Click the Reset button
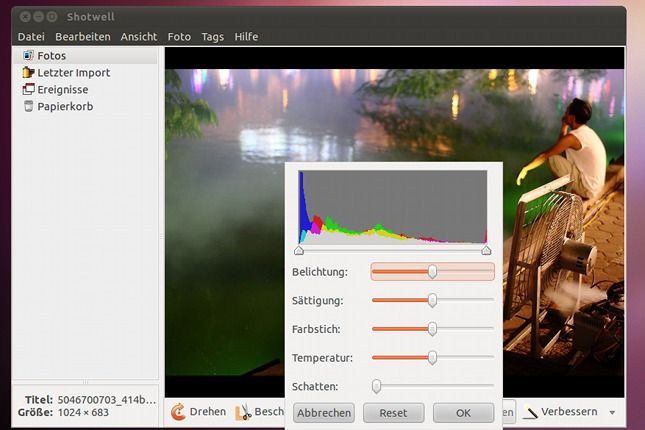Viewport: 645px width, 430px height. pos(393,413)
